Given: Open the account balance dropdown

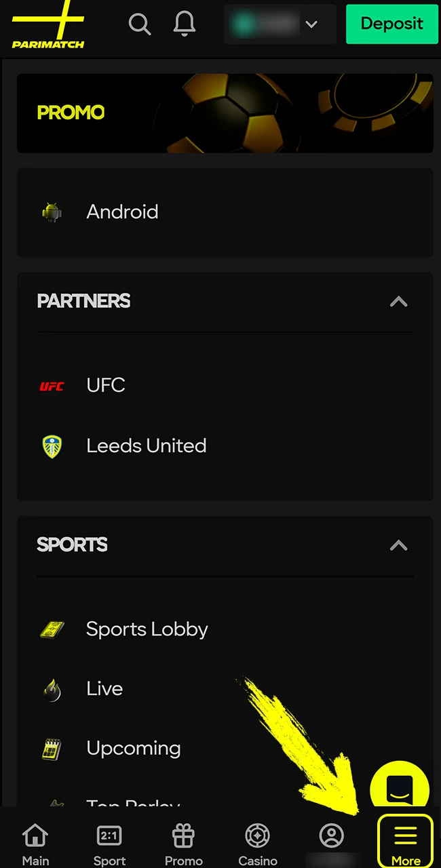Looking at the screenshot, I should click(280, 24).
